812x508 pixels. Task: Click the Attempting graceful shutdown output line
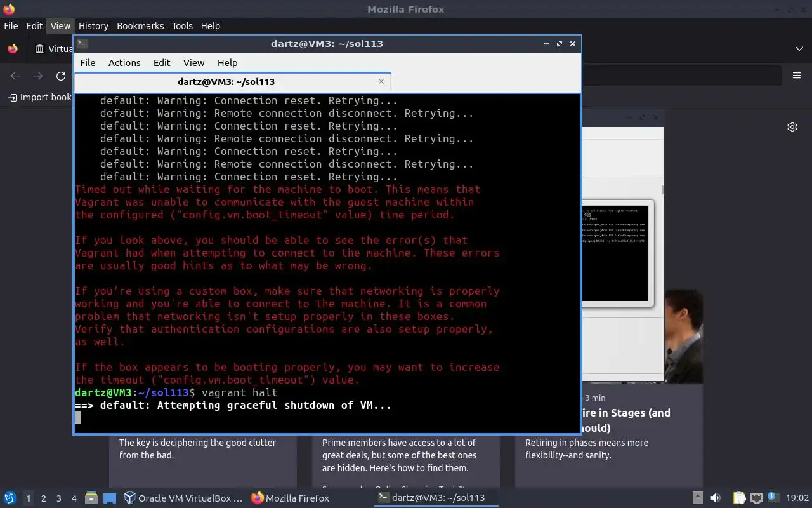point(233,405)
